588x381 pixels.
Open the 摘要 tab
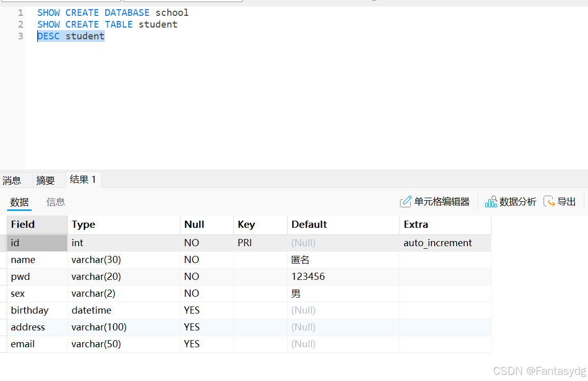pos(45,180)
